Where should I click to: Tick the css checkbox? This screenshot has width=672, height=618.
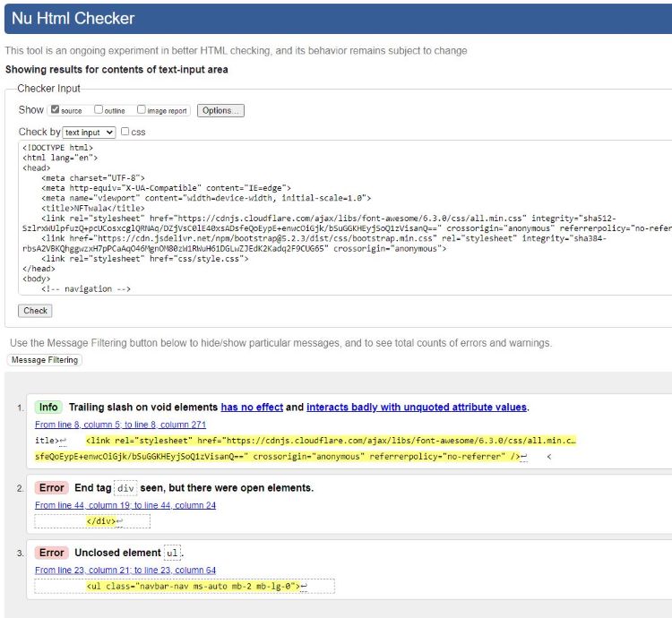point(125,133)
